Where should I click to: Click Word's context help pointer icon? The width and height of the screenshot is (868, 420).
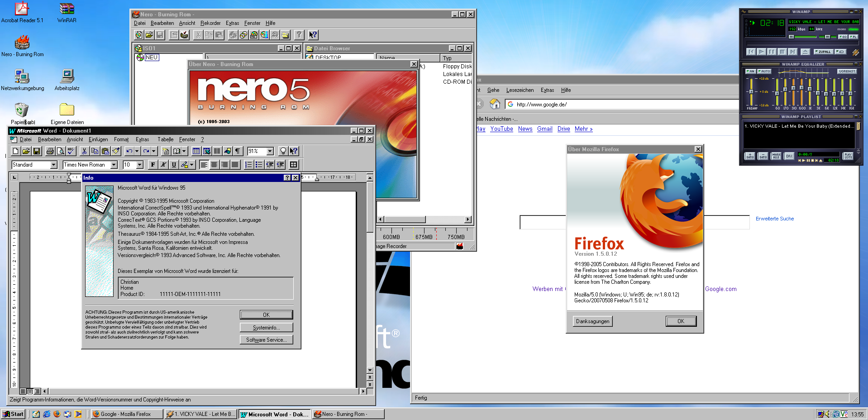click(294, 151)
